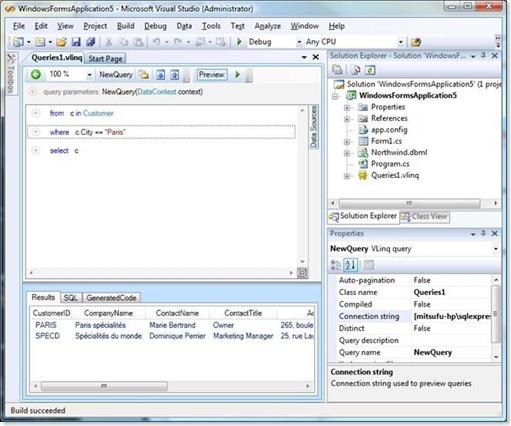The height and width of the screenshot is (426, 511).
Task: Open the Build menu
Action: [x=126, y=26]
